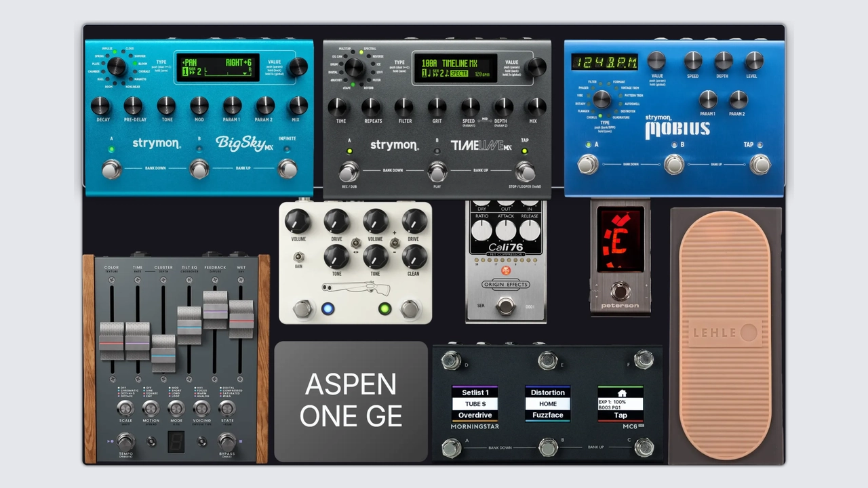868x488 pixels.
Task: Click the Cali76 Attack knob
Action: (x=506, y=230)
